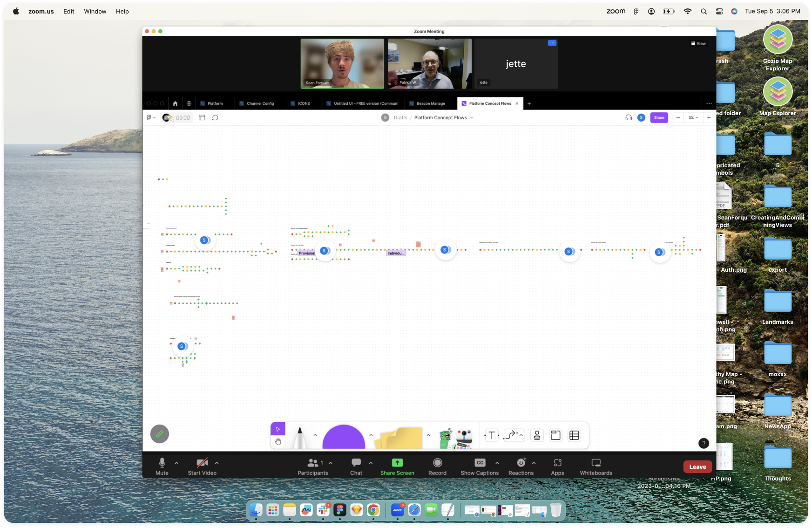Open the Platform Concept Flows title dropdown
Viewport: 812px width, 528px height.
click(x=471, y=117)
